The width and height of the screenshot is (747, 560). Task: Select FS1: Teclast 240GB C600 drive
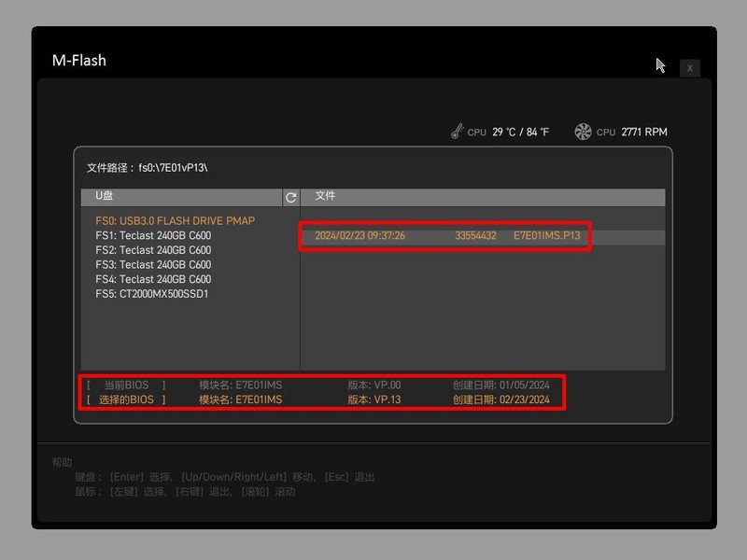click(153, 236)
